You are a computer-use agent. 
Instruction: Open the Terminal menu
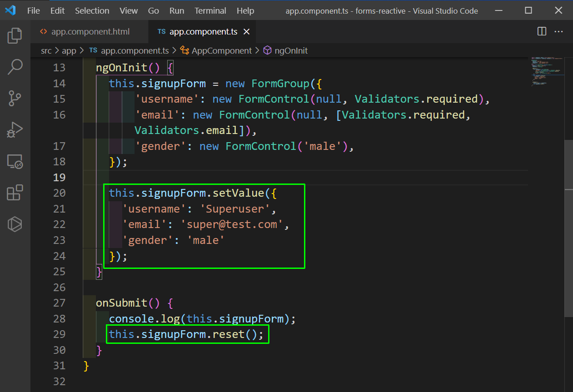210,10
